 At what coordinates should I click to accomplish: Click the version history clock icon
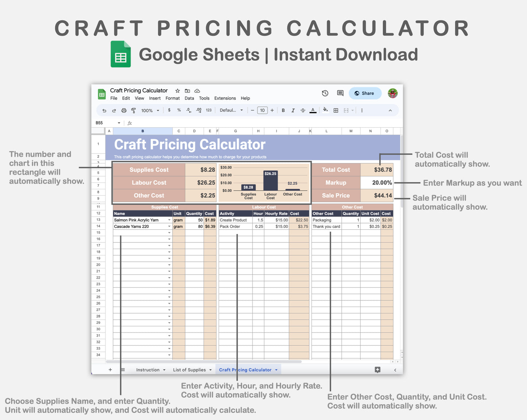(325, 93)
